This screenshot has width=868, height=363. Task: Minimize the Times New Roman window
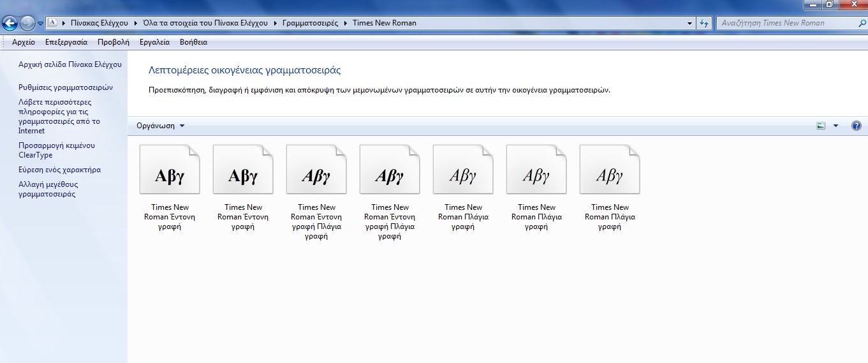[x=813, y=4]
